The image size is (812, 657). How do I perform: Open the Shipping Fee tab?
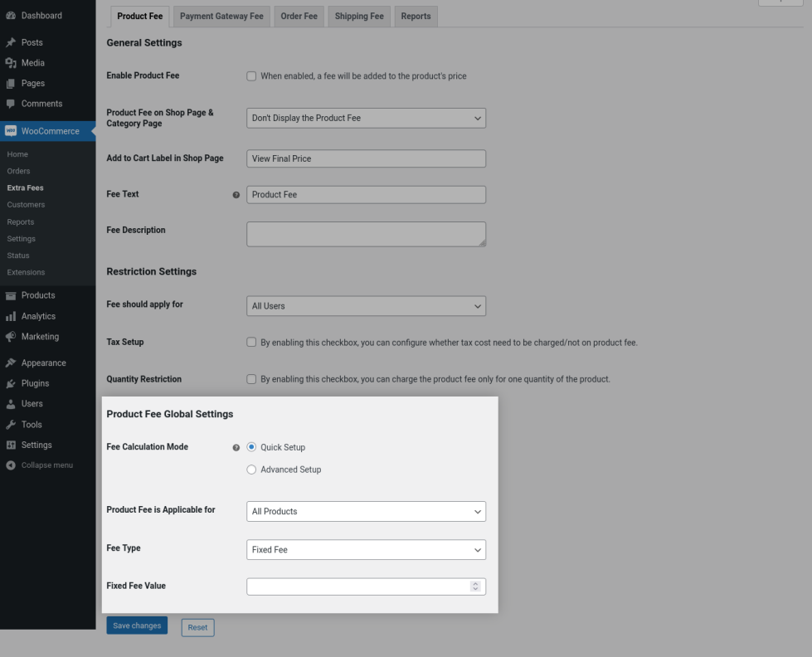point(359,17)
